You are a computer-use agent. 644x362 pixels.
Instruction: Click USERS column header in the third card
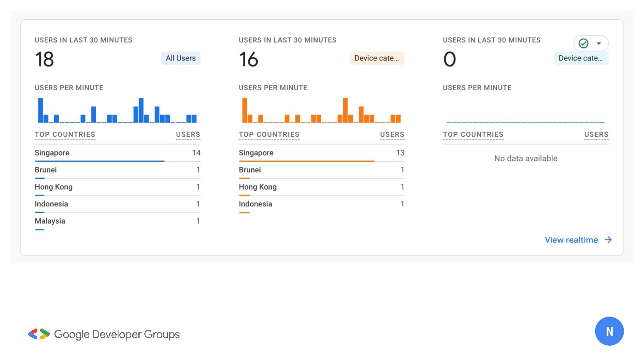596,134
